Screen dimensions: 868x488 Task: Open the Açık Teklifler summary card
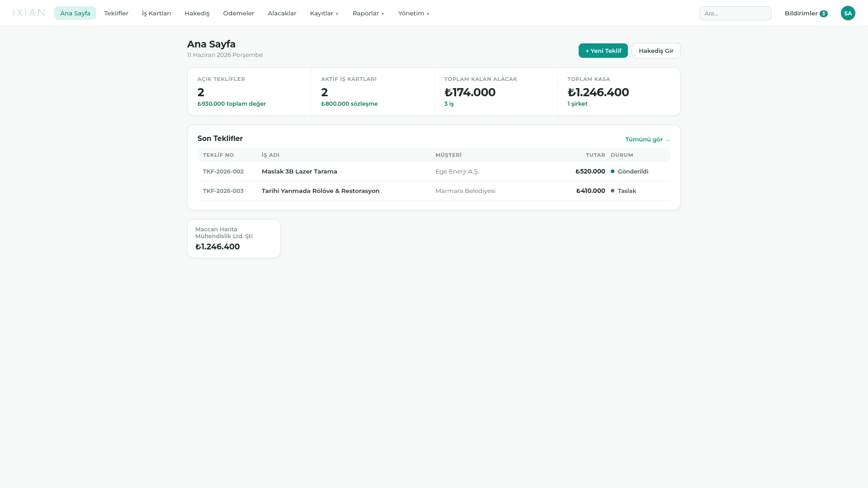tap(249, 91)
